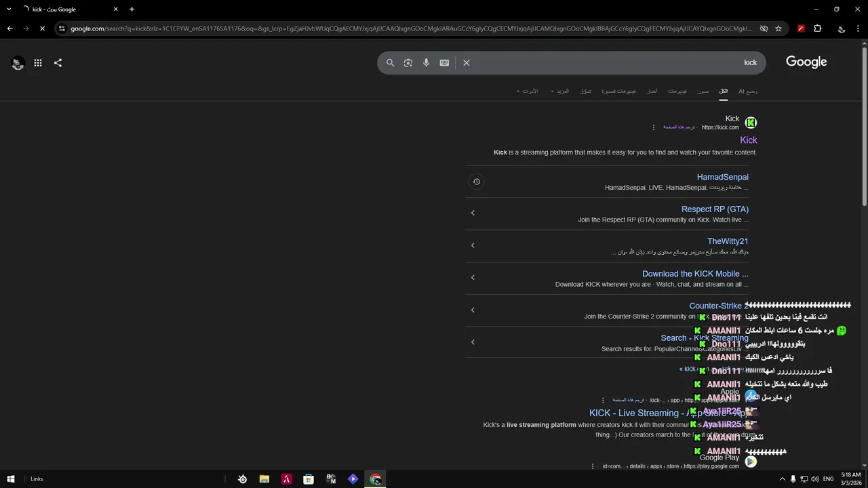
Task: Change ENG input language in tray
Action: point(828,479)
